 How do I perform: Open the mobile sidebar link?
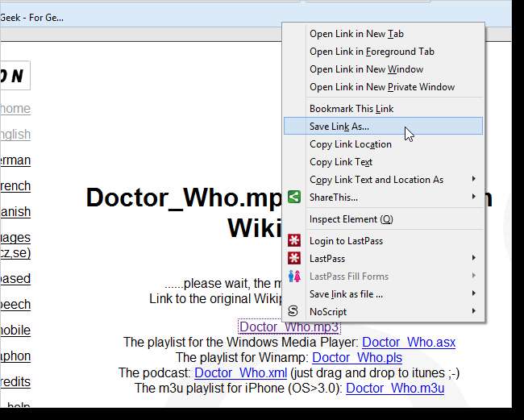tap(15, 331)
